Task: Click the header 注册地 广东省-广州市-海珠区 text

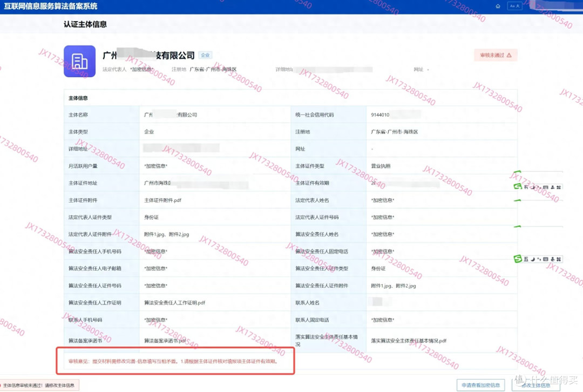Action: point(204,70)
